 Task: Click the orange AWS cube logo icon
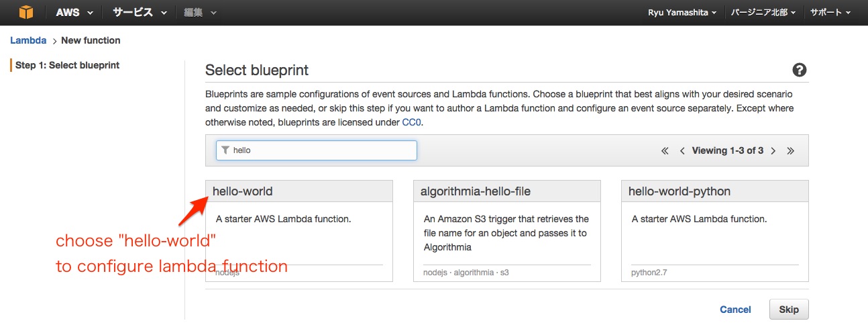25,12
